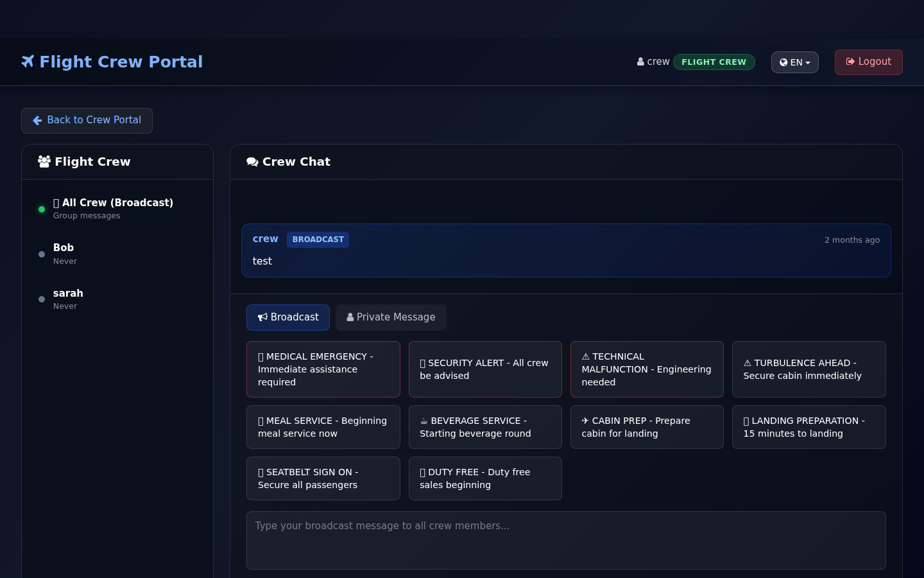Click the group icon next to Flight Crew heading
Image resolution: width=924 pixels, height=578 pixels.
[x=44, y=162]
